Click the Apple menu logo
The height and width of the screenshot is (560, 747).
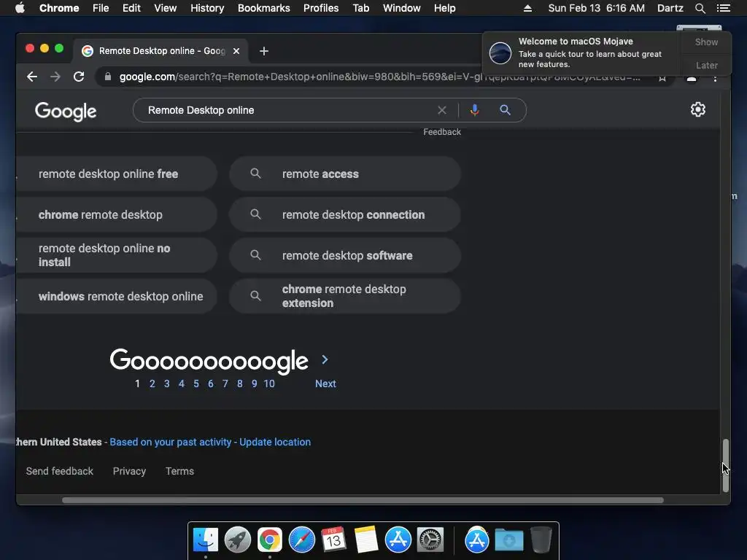[x=20, y=7]
